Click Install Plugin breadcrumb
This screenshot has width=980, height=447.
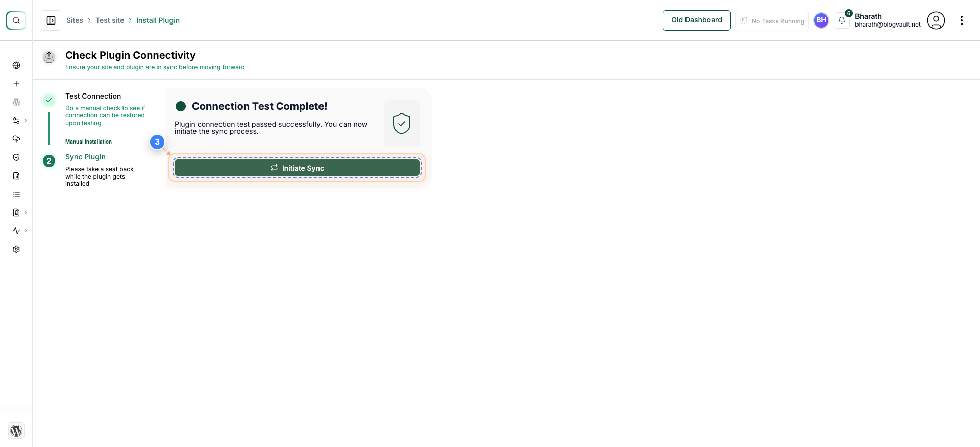click(x=158, y=20)
